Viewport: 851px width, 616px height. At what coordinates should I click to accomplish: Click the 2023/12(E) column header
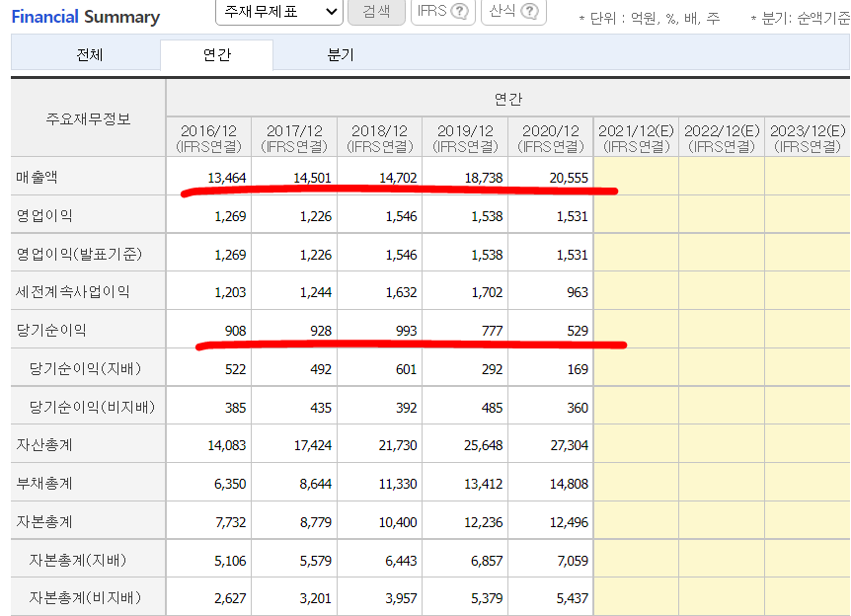coord(808,138)
